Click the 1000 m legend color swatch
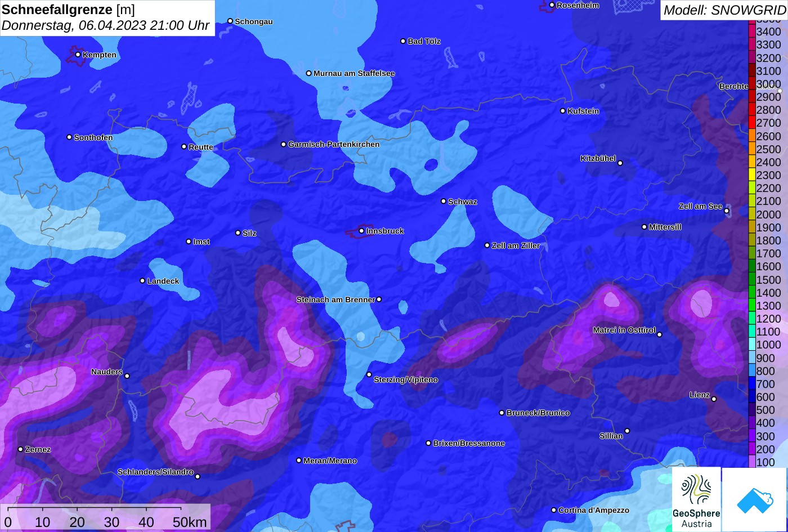 [751, 345]
